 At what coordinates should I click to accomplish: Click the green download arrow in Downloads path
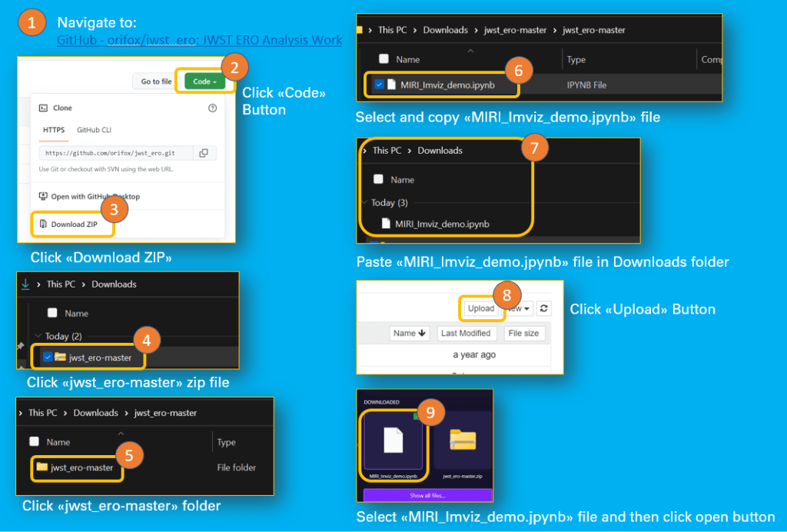(25, 284)
